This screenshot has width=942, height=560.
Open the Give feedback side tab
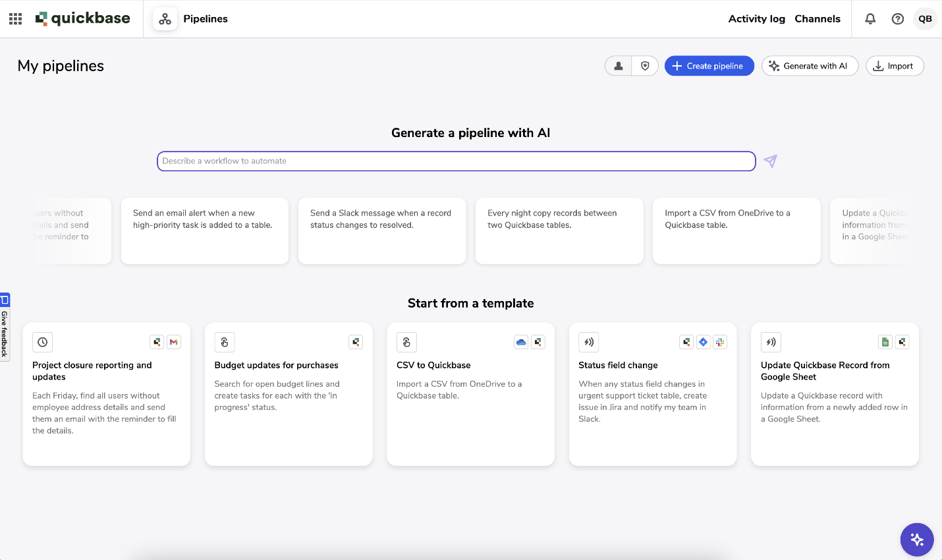[x=5, y=327]
